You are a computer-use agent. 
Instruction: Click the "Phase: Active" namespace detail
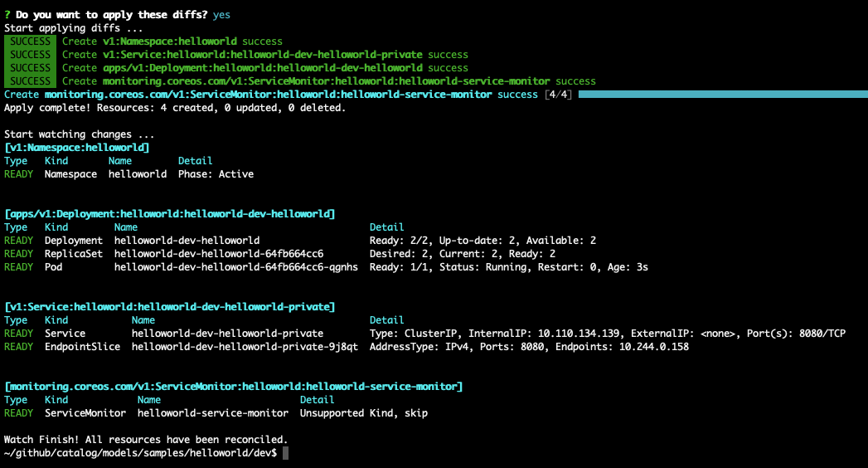216,174
